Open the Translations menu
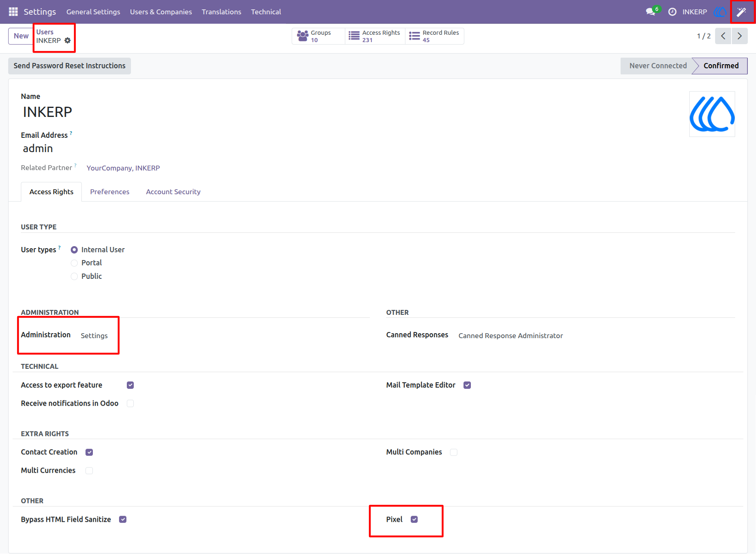756x554 pixels. (221, 12)
